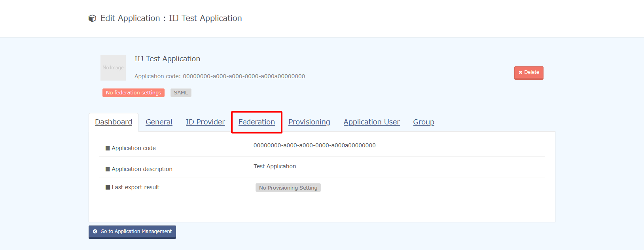Switch to the General tab
The image size is (644, 250).
point(159,122)
